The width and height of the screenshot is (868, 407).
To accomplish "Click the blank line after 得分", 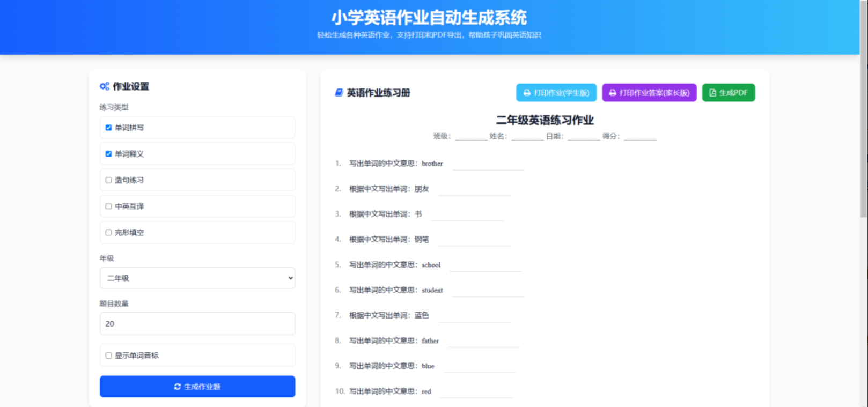I will (640, 137).
